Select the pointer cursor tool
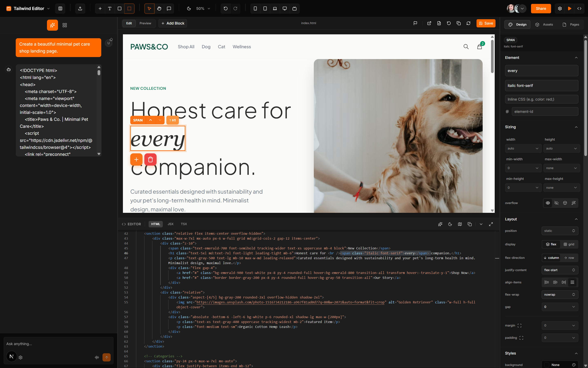This screenshot has height=368, width=588. tap(149, 9)
